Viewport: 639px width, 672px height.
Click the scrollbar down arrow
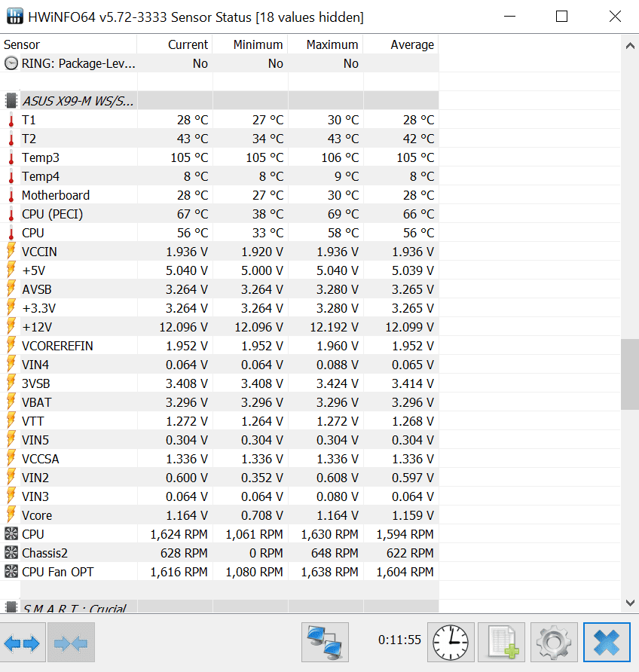coord(630,603)
